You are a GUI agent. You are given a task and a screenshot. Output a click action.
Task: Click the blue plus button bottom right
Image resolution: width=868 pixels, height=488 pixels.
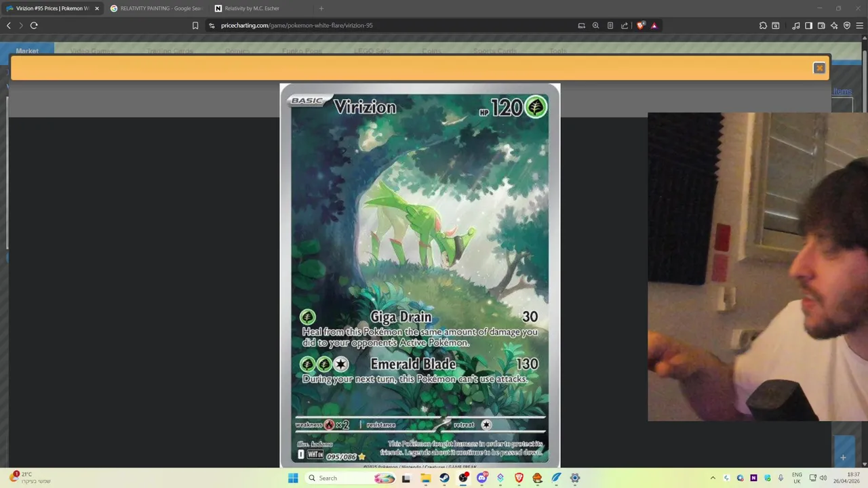(844, 457)
